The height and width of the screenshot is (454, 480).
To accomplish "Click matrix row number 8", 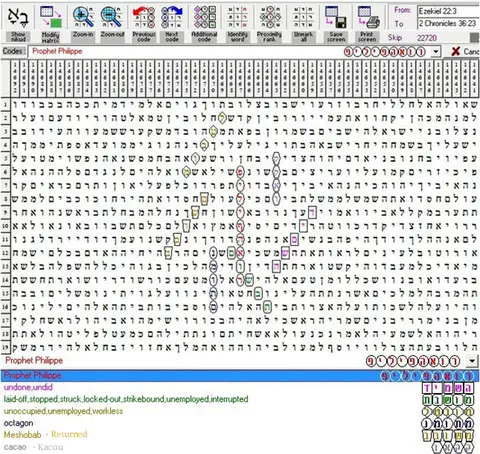I will (x=5, y=199).
